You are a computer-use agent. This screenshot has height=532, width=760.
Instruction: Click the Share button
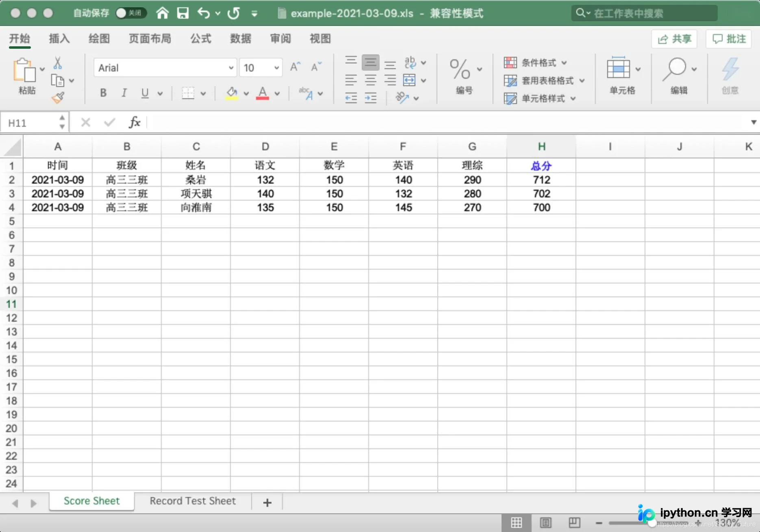(674, 39)
